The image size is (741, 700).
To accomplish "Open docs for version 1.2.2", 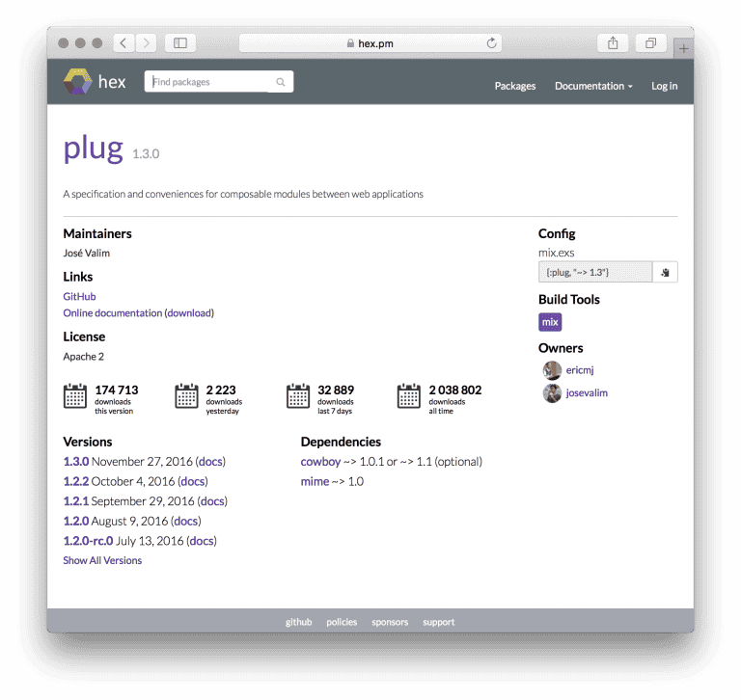I will [193, 481].
